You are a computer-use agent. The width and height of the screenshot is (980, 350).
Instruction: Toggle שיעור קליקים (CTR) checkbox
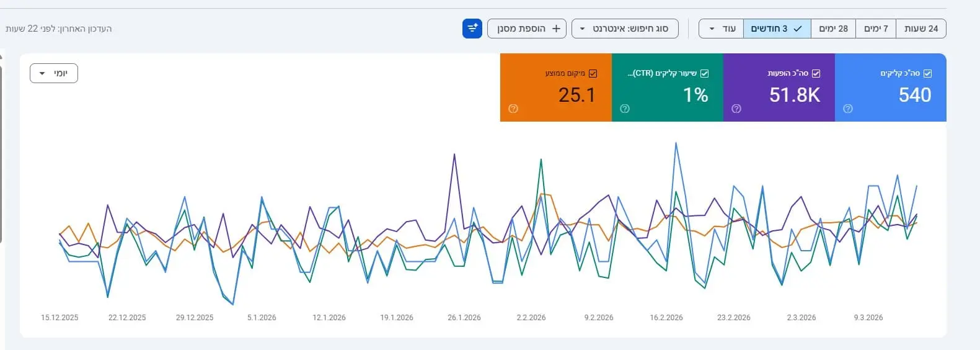click(x=705, y=73)
